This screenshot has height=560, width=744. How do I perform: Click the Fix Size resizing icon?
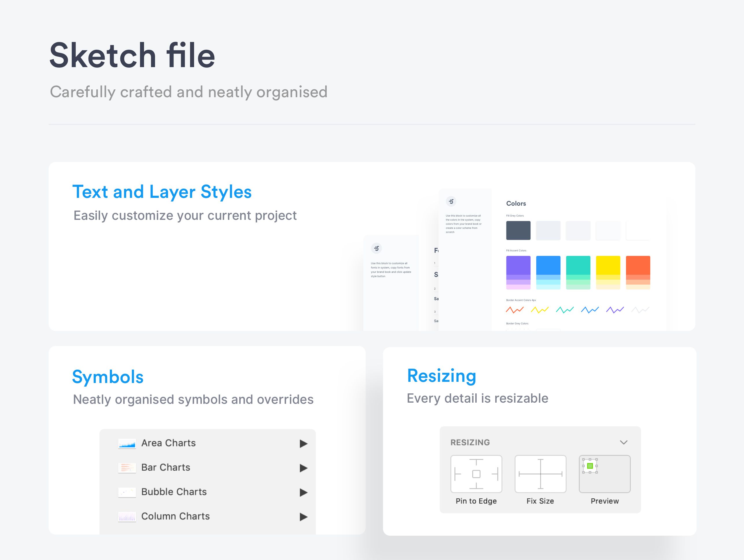coord(540,474)
